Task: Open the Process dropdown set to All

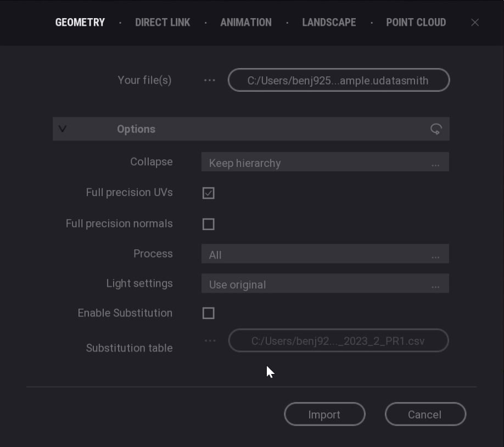Action: (325, 254)
